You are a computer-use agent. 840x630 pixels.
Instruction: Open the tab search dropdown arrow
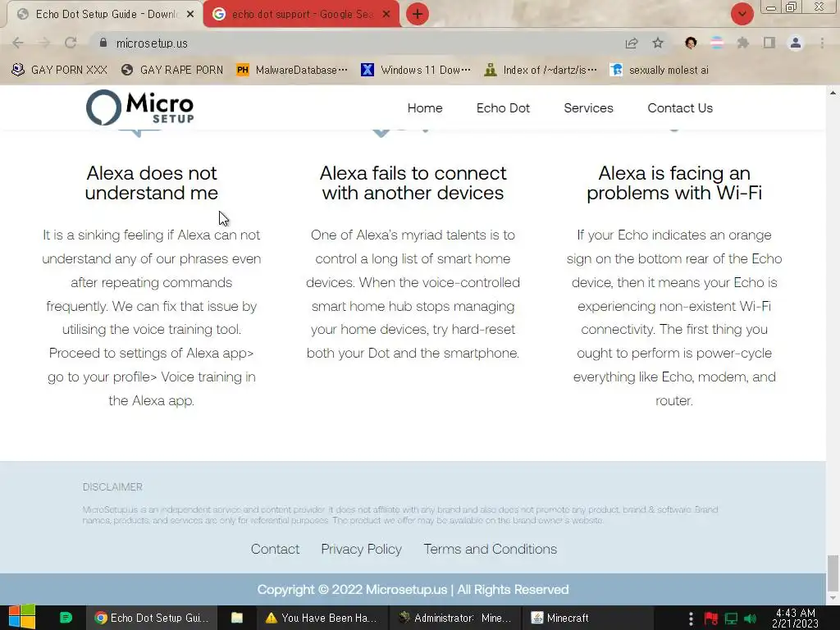click(x=742, y=14)
